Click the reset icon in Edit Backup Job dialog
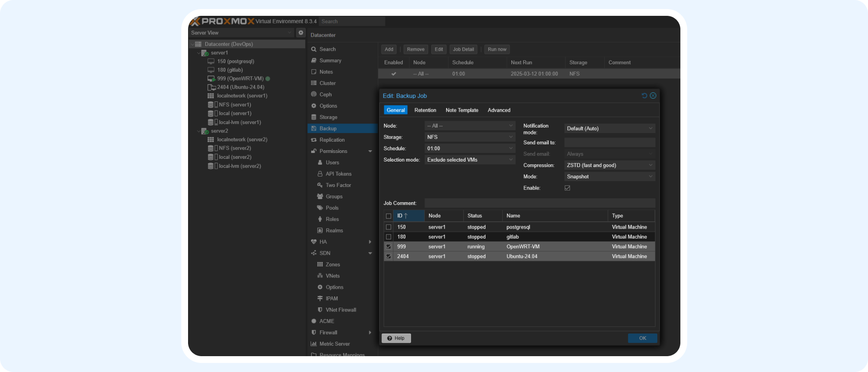The width and height of the screenshot is (868, 372). [644, 95]
